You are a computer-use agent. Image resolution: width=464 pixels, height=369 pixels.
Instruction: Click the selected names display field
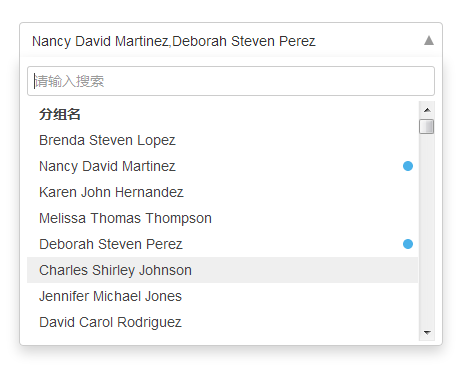pyautogui.click(x=231, y=41)
